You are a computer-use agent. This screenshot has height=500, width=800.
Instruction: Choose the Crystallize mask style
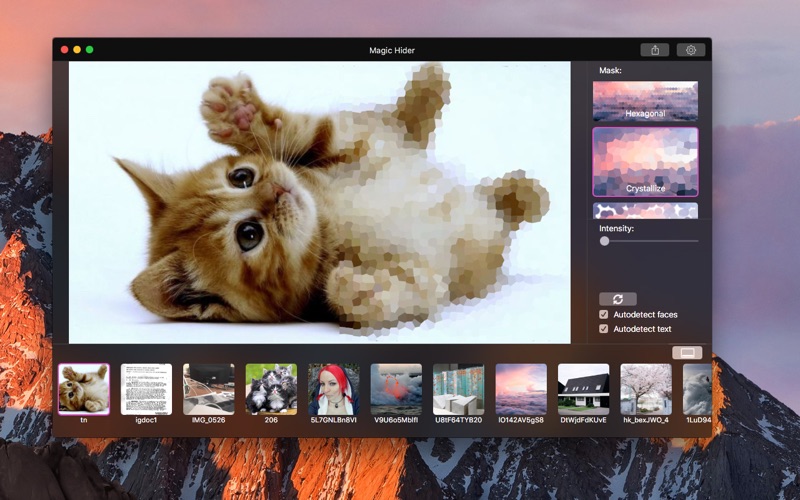[x=645, y=161]
